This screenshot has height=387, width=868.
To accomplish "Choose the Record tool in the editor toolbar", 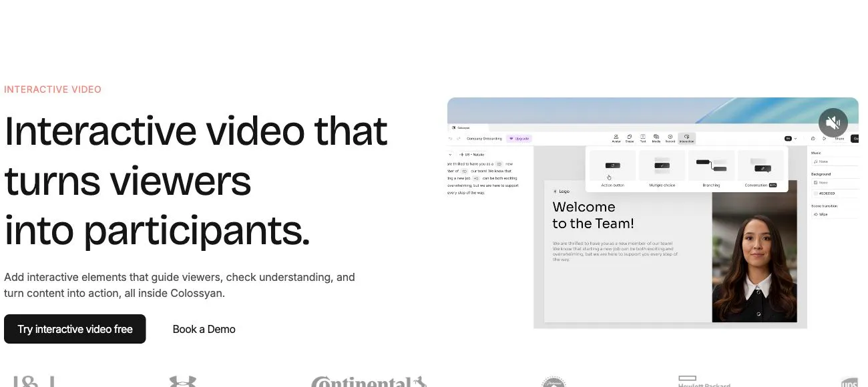I will point(670,138).
